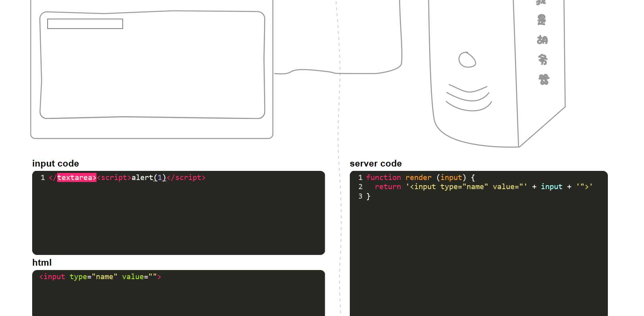The width and height of the screenshot is (644, 316).
Task: Click the empty input box in sketch browser
Action: 85,24
